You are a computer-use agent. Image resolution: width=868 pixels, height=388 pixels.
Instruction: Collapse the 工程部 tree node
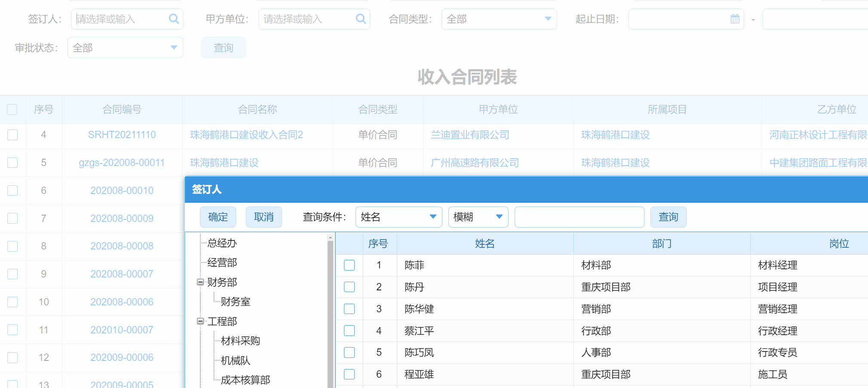coord(200,321)
